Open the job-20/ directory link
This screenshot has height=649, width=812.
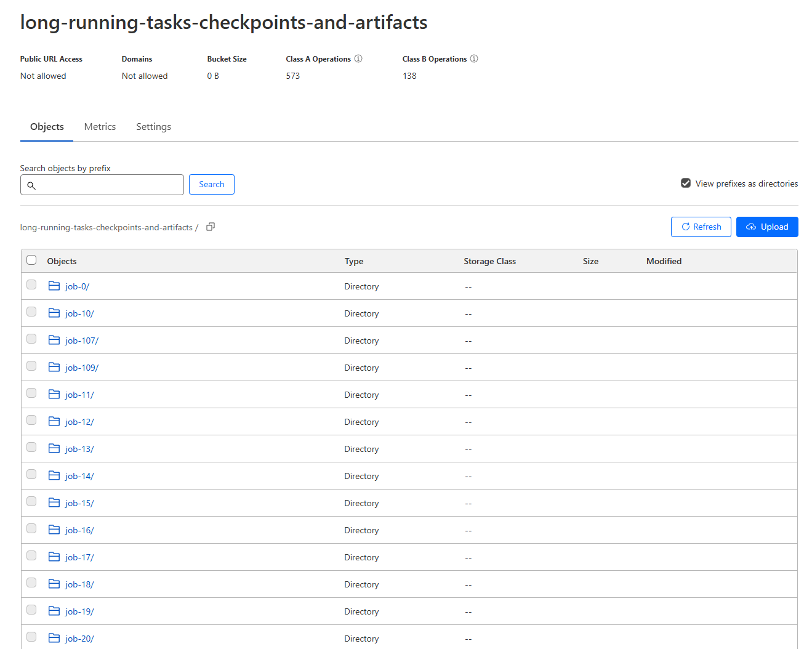click(x=79, y=639)
